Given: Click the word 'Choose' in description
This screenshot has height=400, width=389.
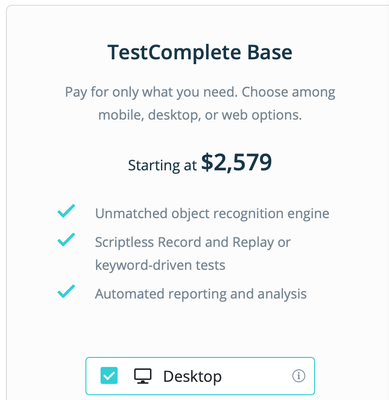Looking at the screenshot, I should tap(264, 92).
